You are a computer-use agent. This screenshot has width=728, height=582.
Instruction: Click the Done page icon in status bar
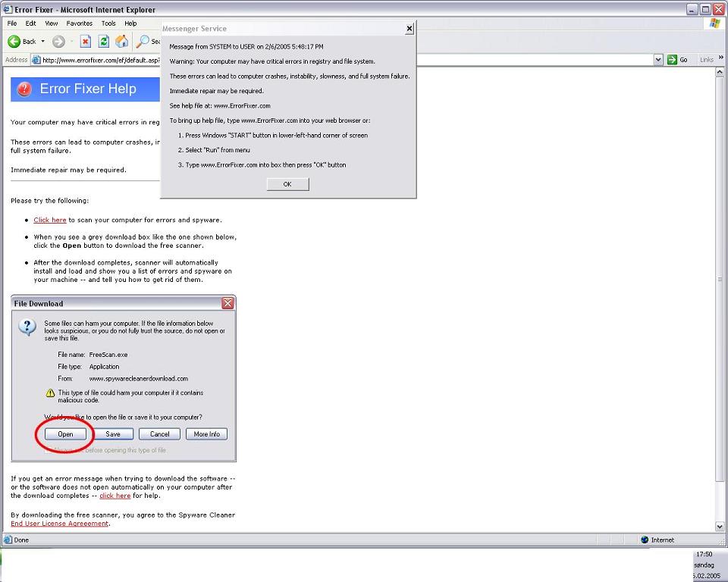[8, 540]
